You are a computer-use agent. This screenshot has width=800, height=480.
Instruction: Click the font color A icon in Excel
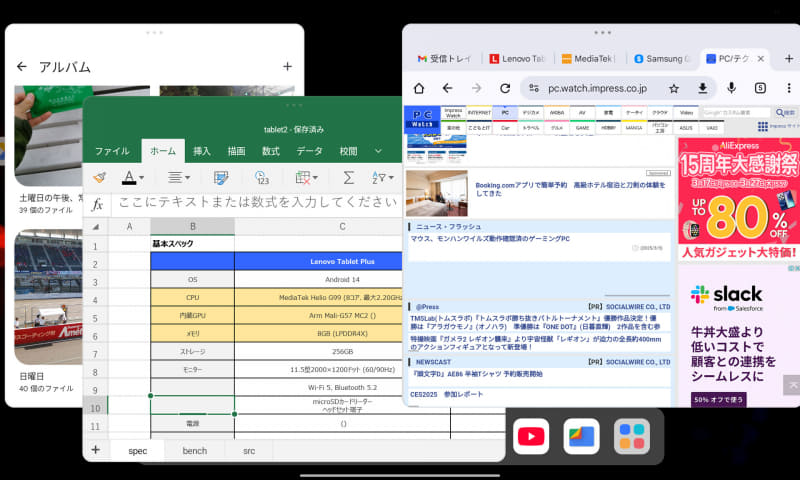[129, 178]
